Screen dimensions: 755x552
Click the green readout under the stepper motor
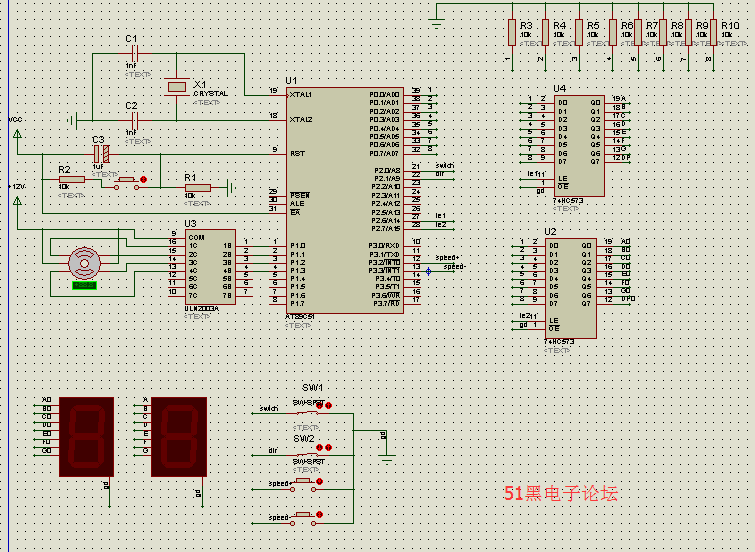pyautogui.click(x=84, y=285)
